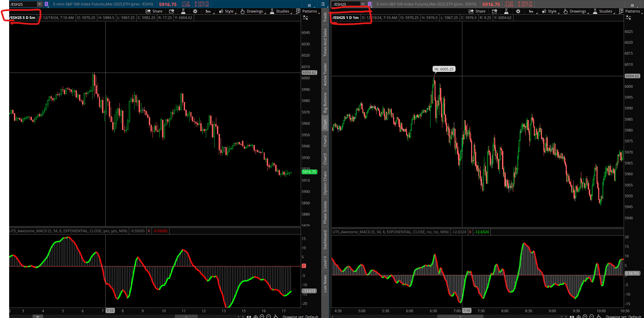Viewport: 644px width, 318px height.
Task: Zoom out on the right chart
Action: tap(591, 317)
